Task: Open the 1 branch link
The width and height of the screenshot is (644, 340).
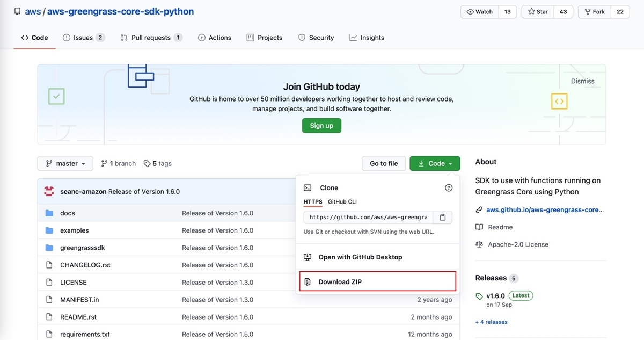Action: click(x=119, y=163)
